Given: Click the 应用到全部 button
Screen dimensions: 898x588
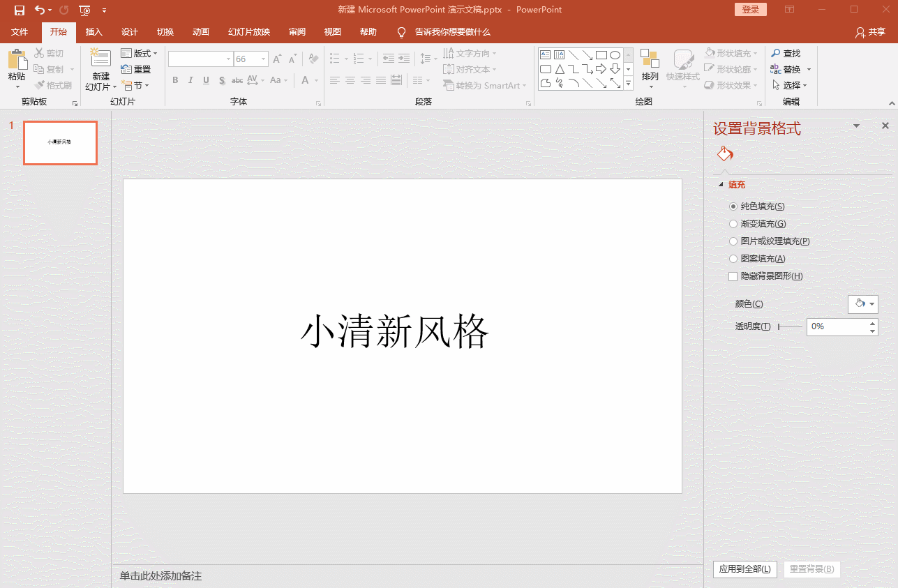Looking at the screenshot, I should click(x=744, y=569).
